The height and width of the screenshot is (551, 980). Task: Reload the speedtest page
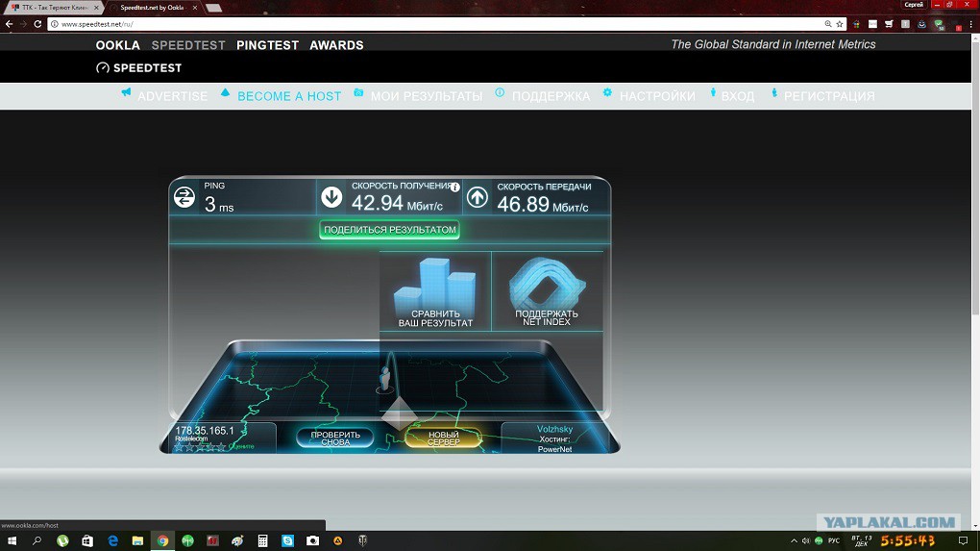pyautogui.click(x=37, y=24)
